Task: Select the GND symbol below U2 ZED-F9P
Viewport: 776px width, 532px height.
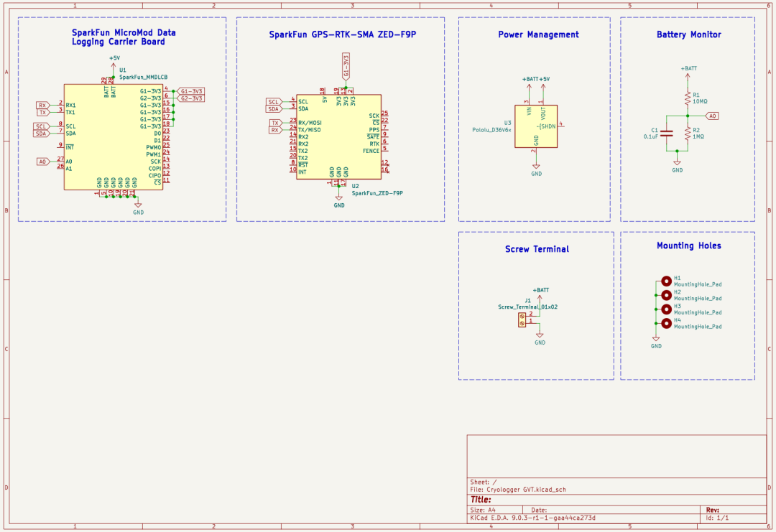Action: click(x=338, y=201)
